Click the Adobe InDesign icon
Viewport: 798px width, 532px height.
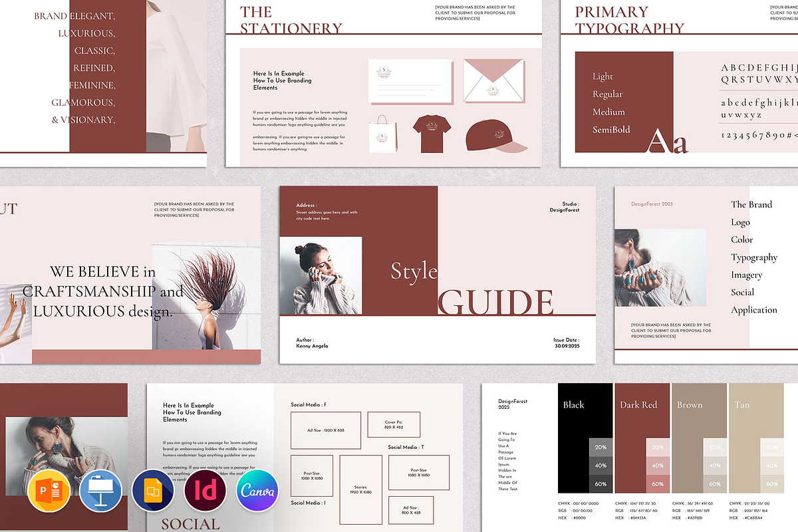[205, 491]
